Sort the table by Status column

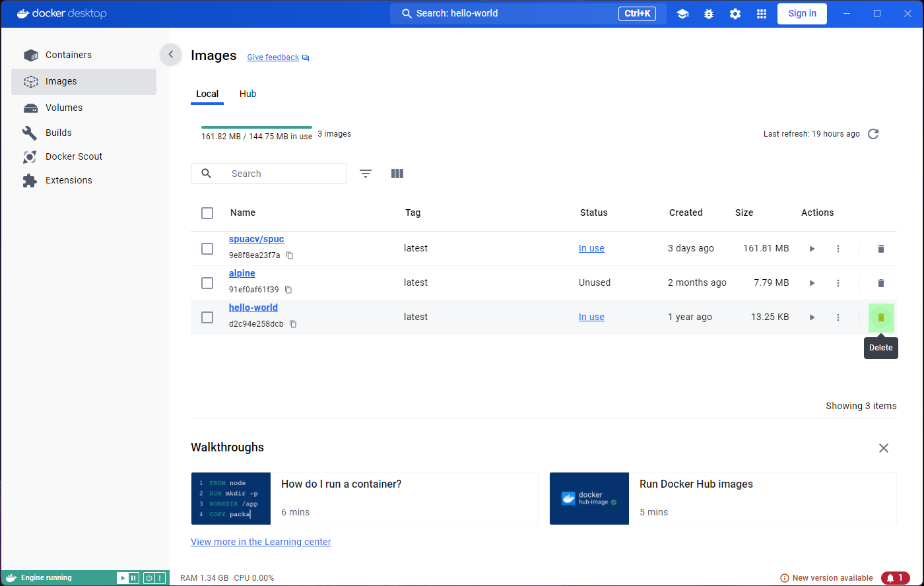594,212
